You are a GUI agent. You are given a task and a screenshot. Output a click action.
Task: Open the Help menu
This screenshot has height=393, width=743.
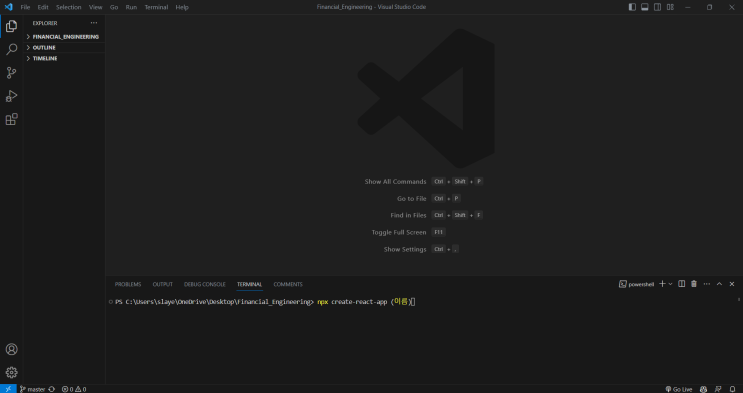182,7
